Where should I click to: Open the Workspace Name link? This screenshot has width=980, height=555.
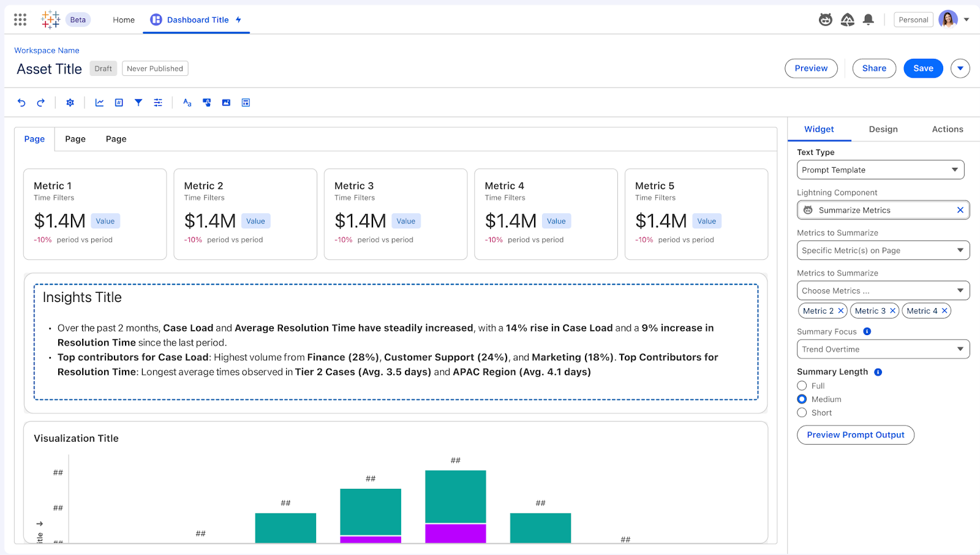47,50
